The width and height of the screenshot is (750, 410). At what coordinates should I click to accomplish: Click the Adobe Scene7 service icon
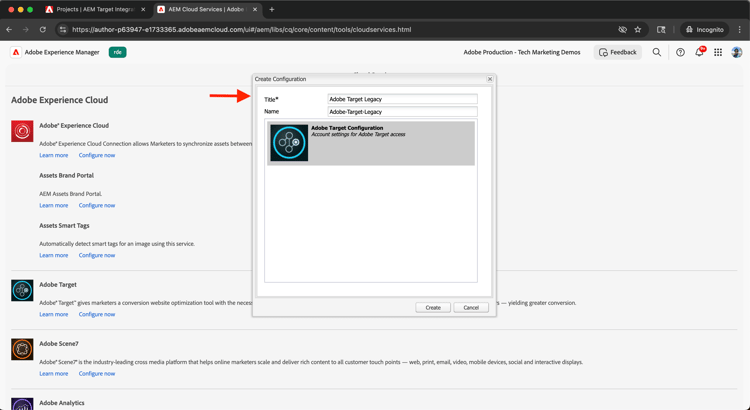[22, 350]
